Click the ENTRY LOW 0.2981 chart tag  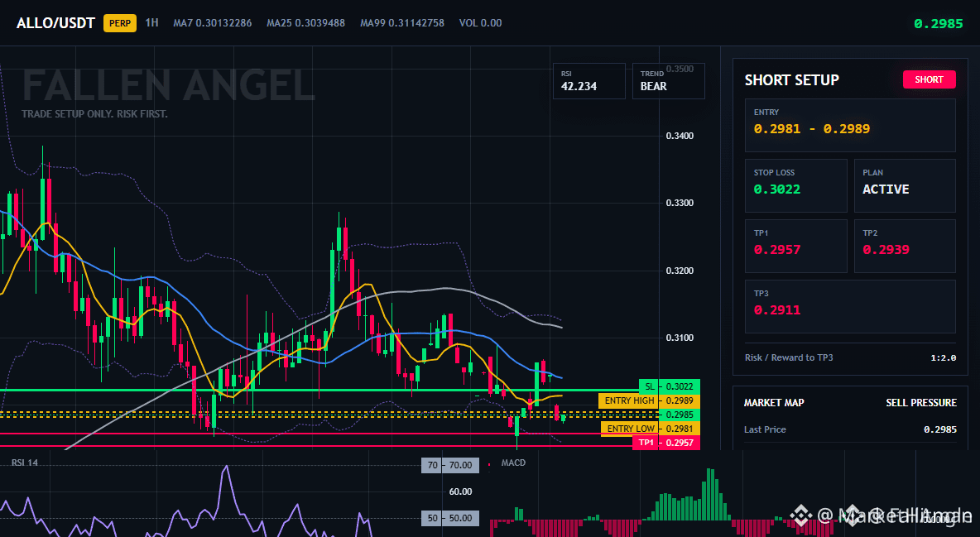click(x=651, y=429)
